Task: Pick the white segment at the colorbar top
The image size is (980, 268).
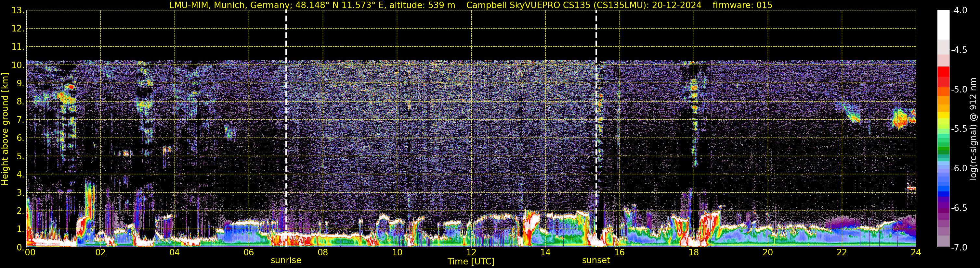Action: point(943,25)
